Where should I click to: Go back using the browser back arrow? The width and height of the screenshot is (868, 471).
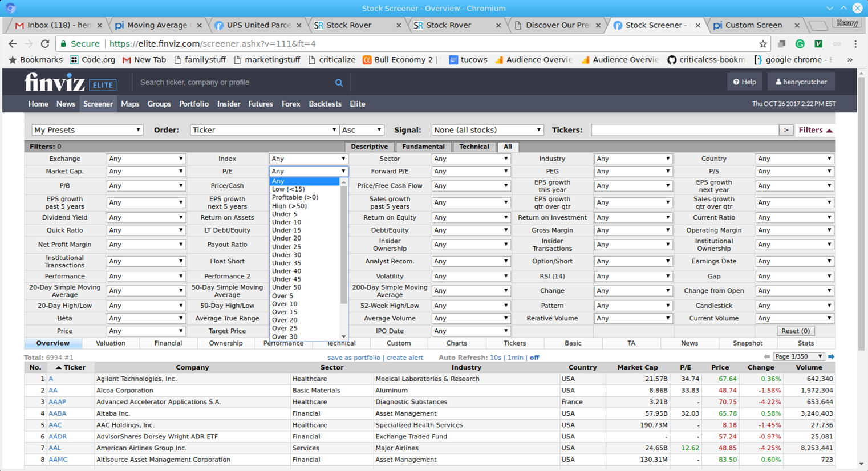[x=13, y=44]
